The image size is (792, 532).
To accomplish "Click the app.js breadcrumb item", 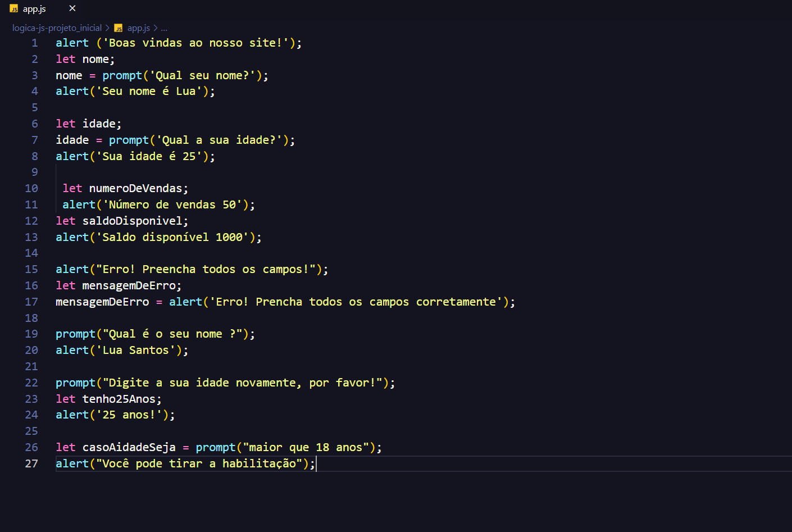I will 138,28.
